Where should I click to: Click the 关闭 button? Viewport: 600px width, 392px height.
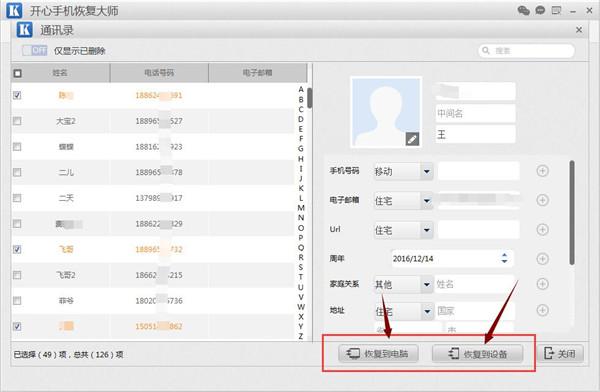[x=560, y=353]
